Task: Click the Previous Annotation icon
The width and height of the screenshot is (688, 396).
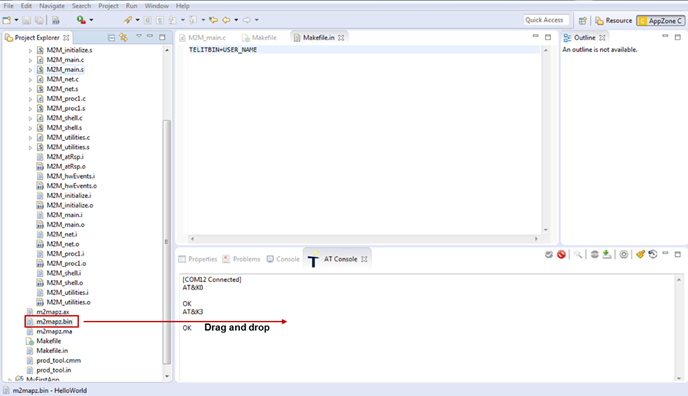Action: pos(193,20)
